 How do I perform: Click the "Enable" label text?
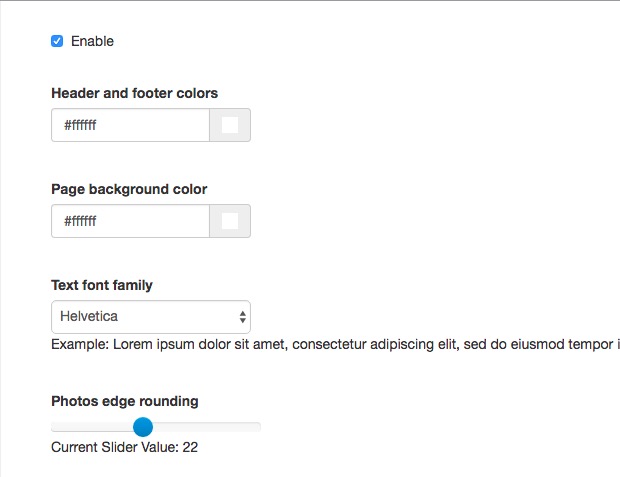[92, 41]
